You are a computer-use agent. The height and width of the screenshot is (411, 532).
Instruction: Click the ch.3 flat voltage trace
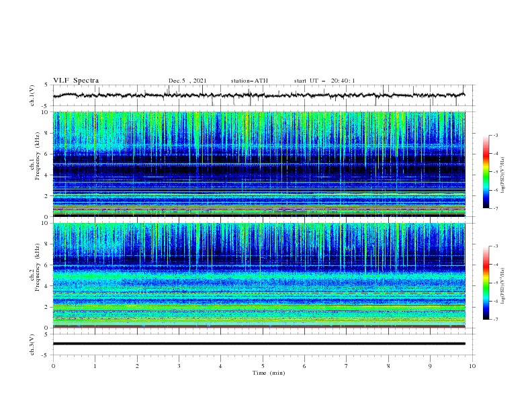259,344
